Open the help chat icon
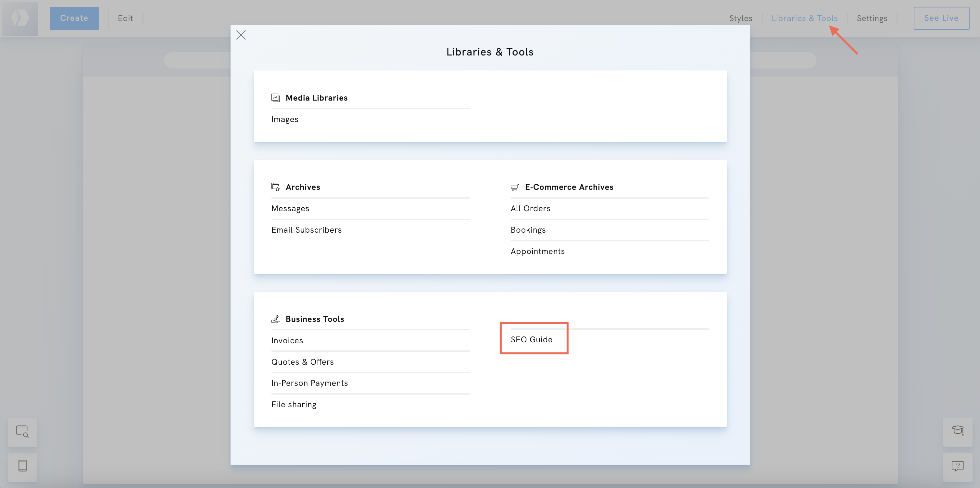 [957, 466]
